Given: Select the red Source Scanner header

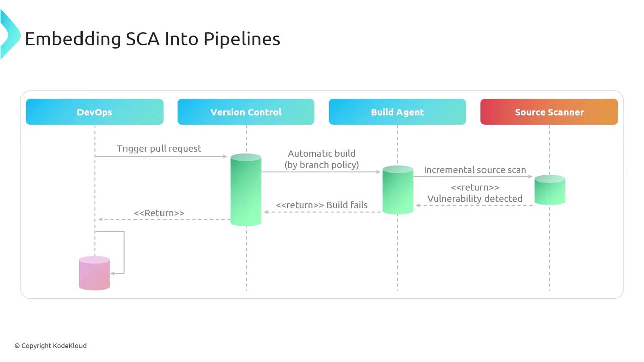Looking at the screenshot, I should [549, 112].
